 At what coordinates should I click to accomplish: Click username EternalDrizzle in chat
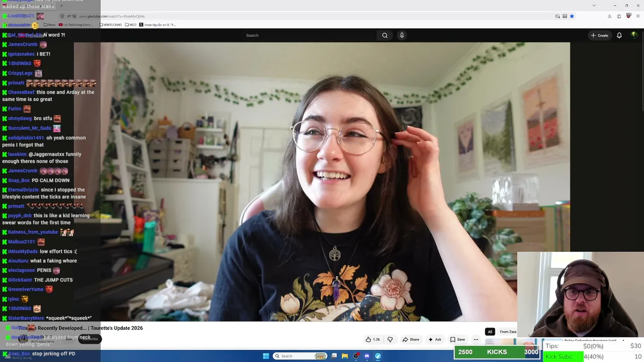pos(24,190)
